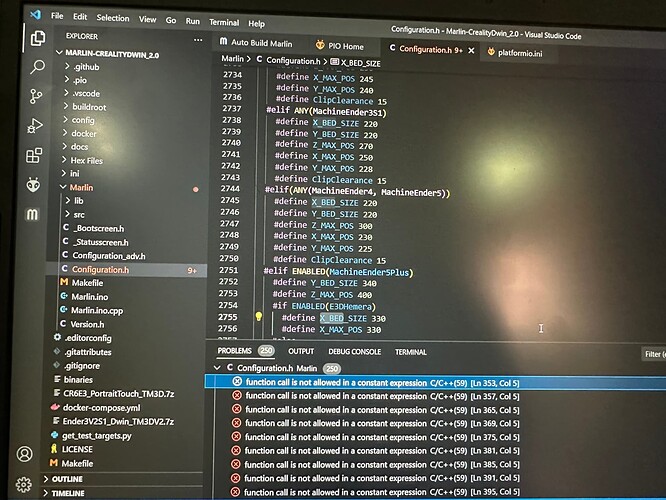This screenshot has height=500, width=666.
Task: Open the Edit menu
Action: (80, 17)
